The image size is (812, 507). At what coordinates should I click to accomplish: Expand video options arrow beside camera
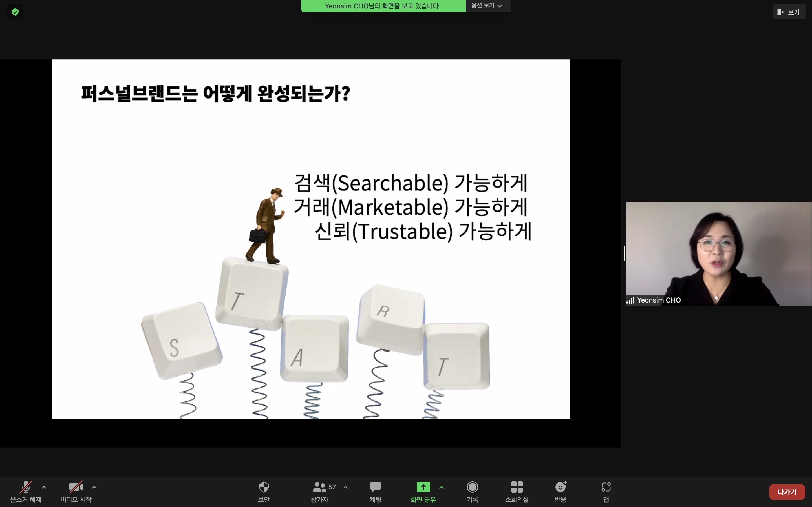coord(94,487)
